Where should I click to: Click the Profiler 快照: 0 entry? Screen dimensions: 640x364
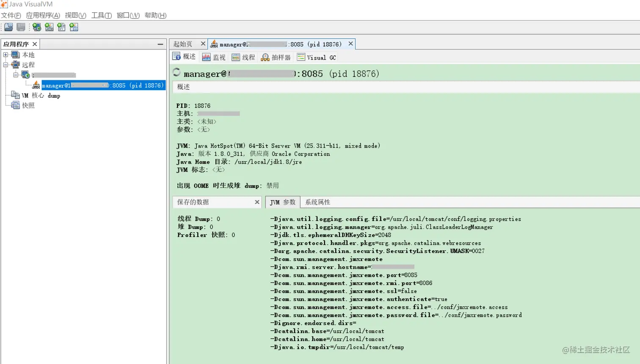206,235
